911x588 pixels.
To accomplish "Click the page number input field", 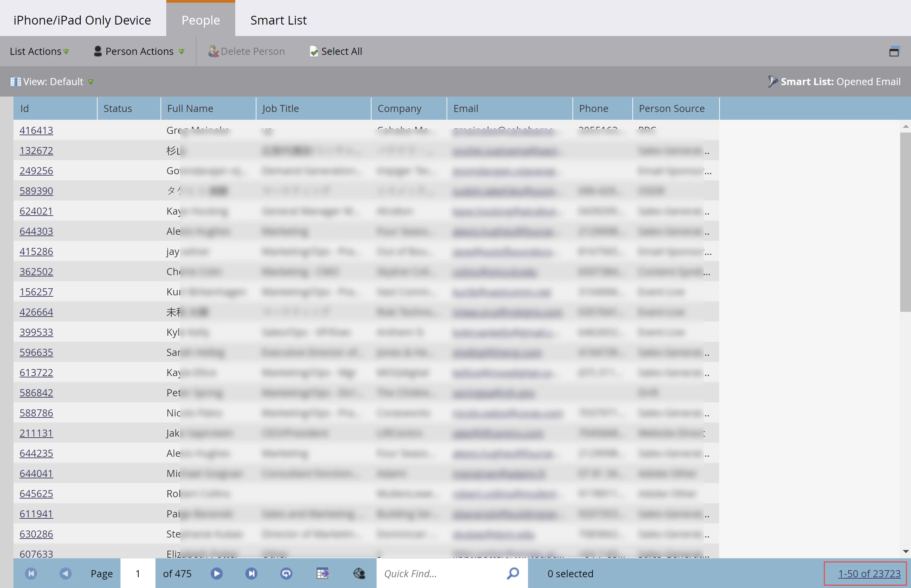I will [x=138, y=573].
